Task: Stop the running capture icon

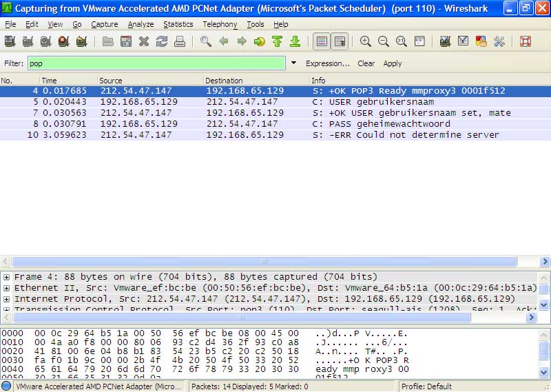Action: [x=63, y=41]
